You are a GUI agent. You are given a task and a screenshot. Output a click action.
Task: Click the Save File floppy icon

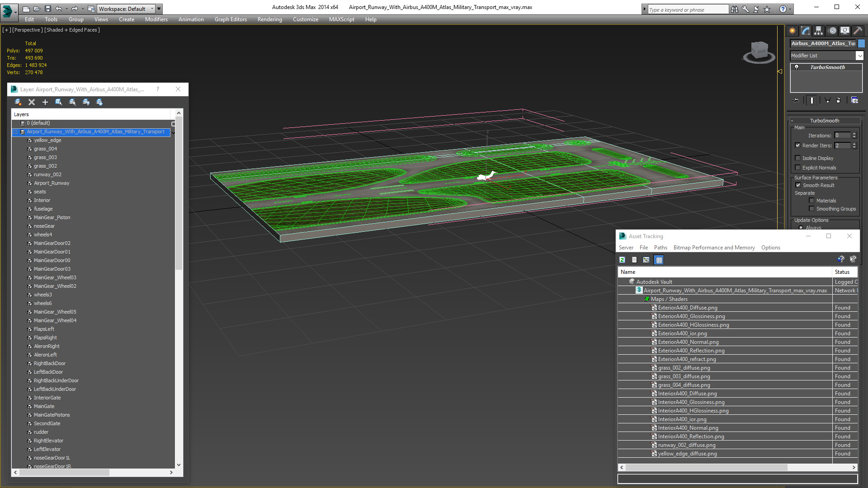click(48, 9)
